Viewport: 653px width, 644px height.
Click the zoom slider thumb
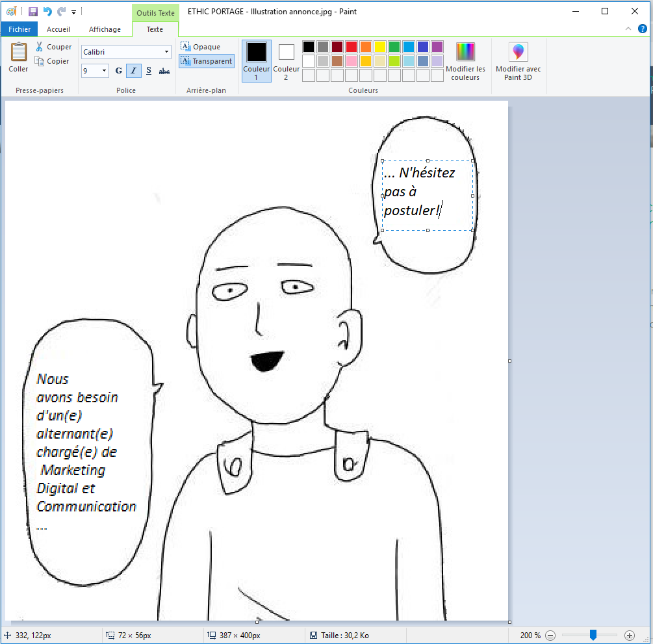pyautogui.click(x=593, y=635)
